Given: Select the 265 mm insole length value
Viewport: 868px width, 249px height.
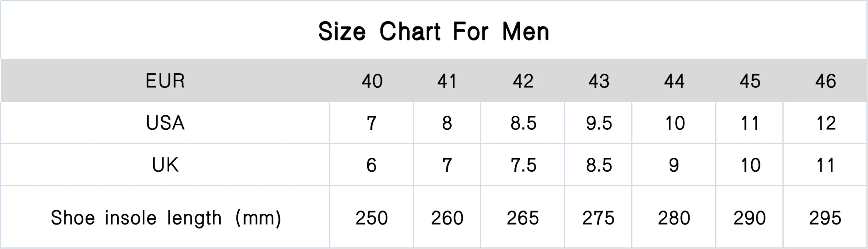Looking at the screenshot, I should pyautogui.click(x=523, y=218).
